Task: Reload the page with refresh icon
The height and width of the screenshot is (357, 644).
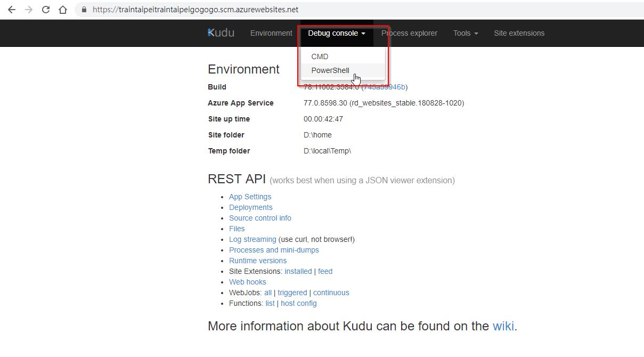Action: click(46, 10)
